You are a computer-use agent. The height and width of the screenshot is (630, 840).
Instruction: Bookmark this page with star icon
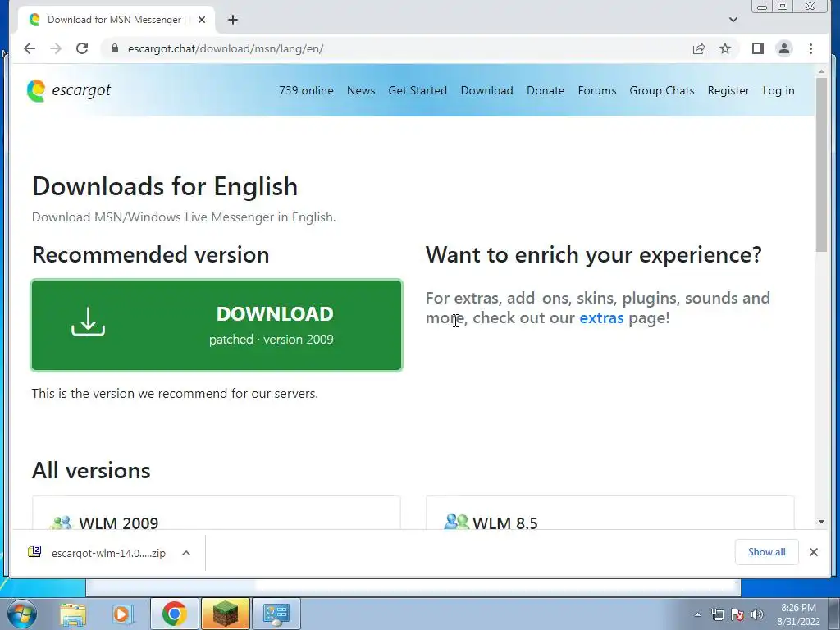point(725,48)
